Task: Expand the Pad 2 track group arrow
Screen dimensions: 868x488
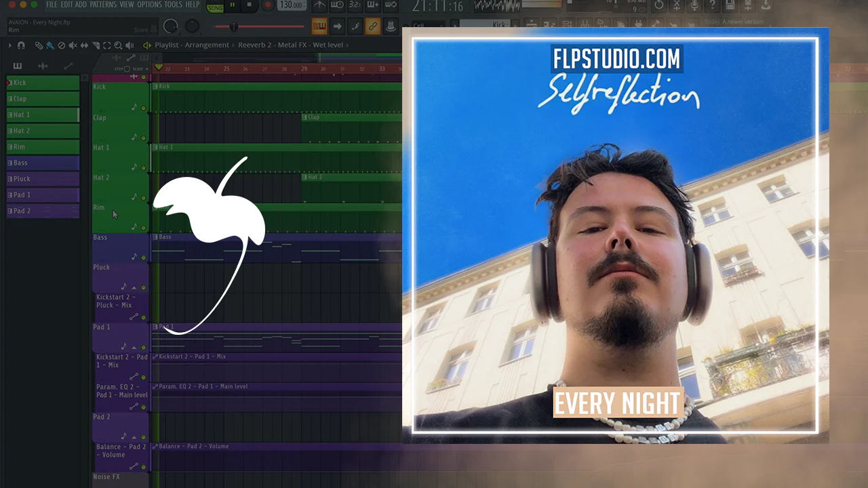Action: 134,437
